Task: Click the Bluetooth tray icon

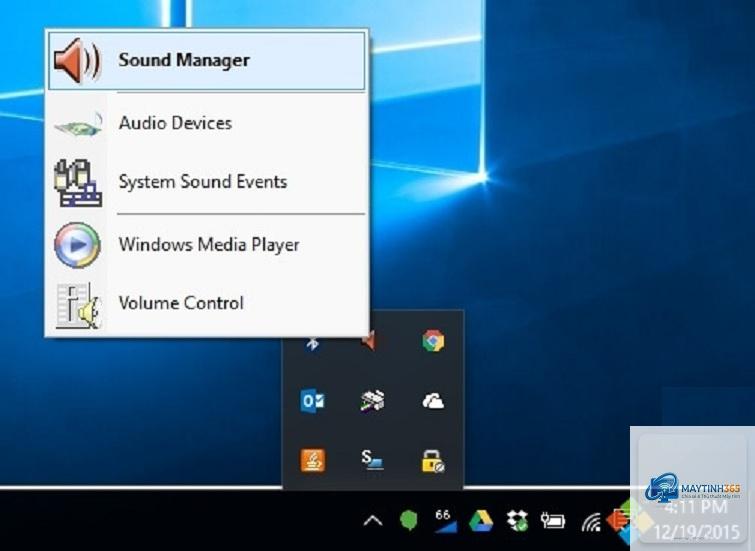Action: pyautogui.click(x=313, y=342)
